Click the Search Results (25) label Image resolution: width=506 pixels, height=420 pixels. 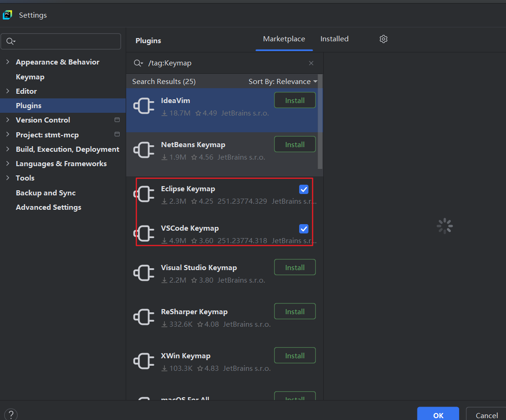pyautogui.click(x=164, y=81)
